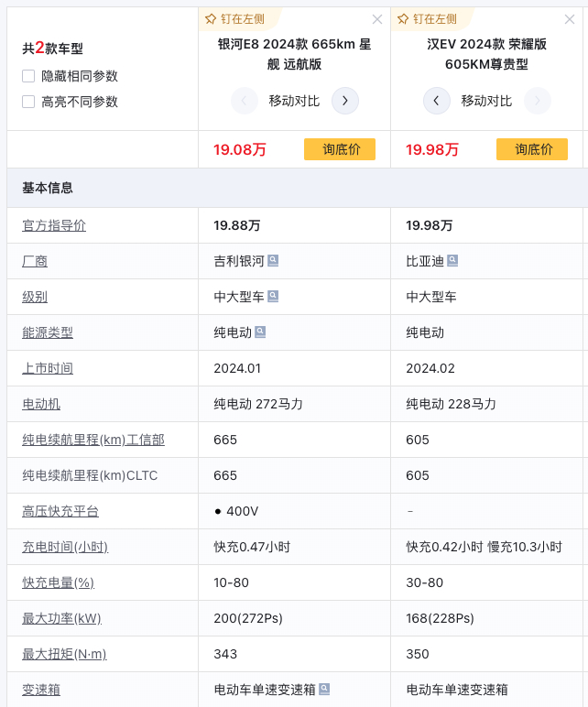
Task: Open 上市时间 parameter link
Action: pyautogui.click(x=48, y=368)
